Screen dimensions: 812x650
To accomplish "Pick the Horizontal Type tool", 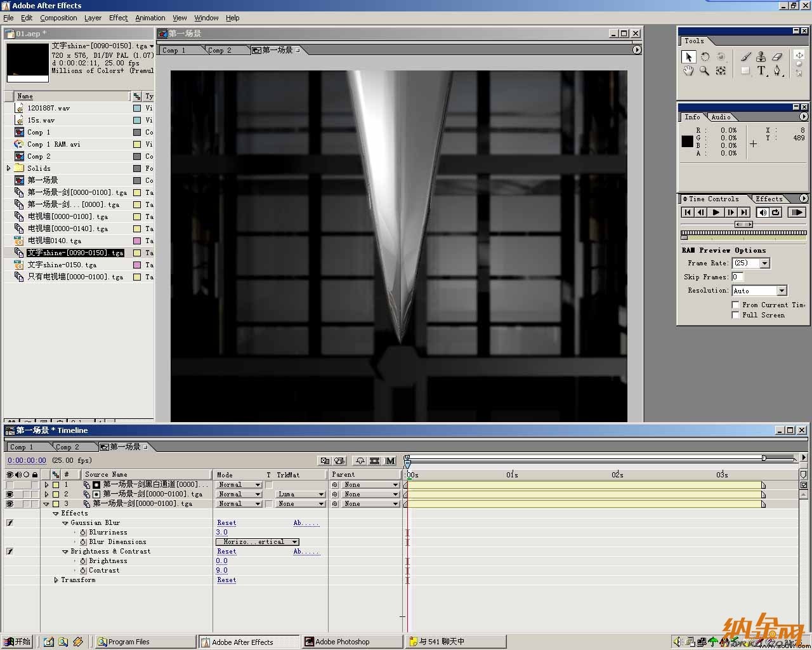I will 761,71.
